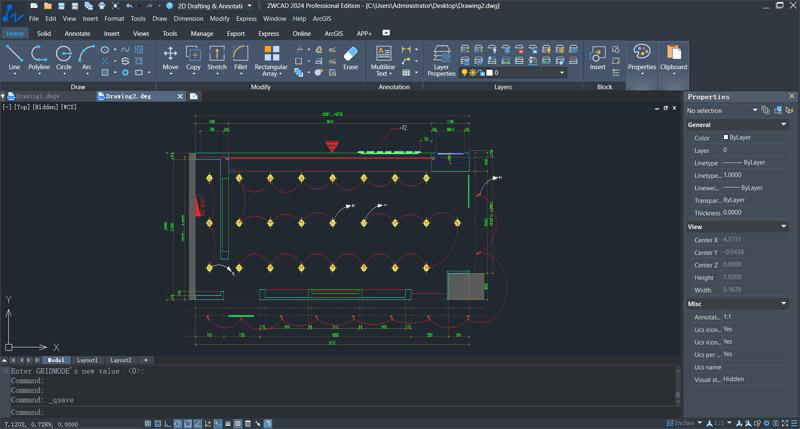
Task: Click the Insert block icon
Action: point(597,58)
